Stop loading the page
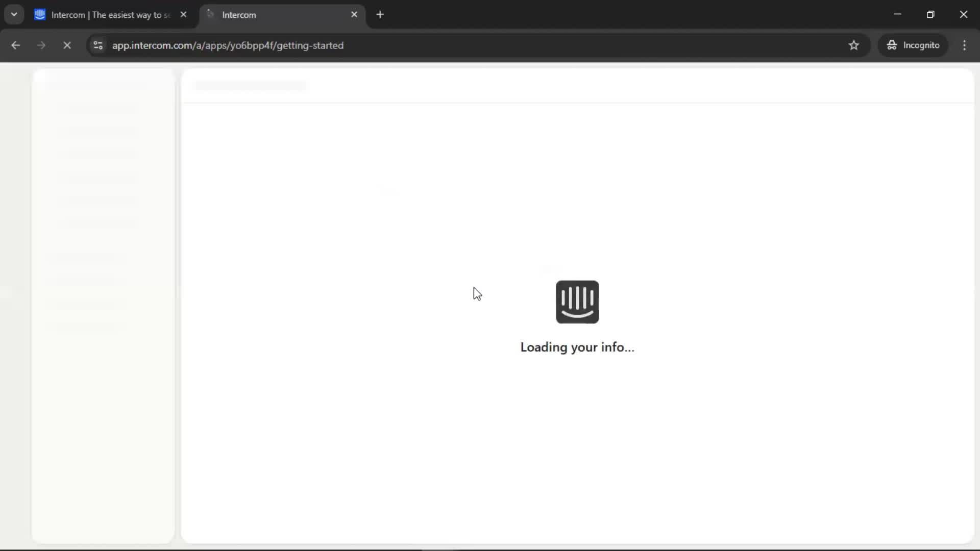The height and width of the screenshot is (551, 980). click(x=67, y=45)
